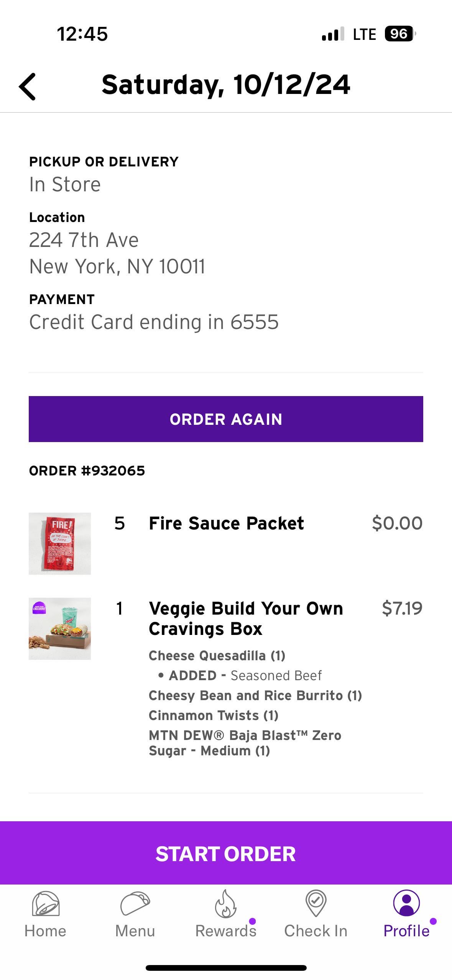Switch to the Menu tab label
The height and width of the screenshot is (980, 452).
pyautogui.click(x=135, y=931)
